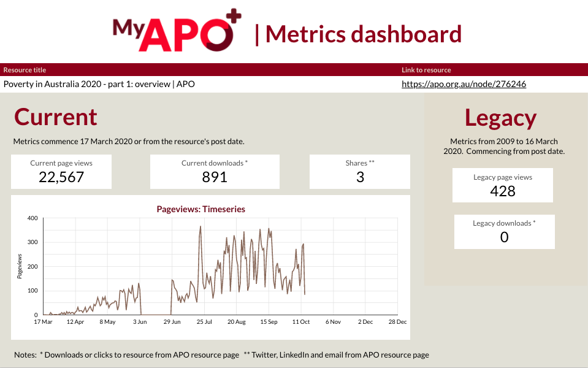This screenshot has width=588, height=368.
Task: Toggle the shares count value of 3
Action: click(x=359, y=177)
